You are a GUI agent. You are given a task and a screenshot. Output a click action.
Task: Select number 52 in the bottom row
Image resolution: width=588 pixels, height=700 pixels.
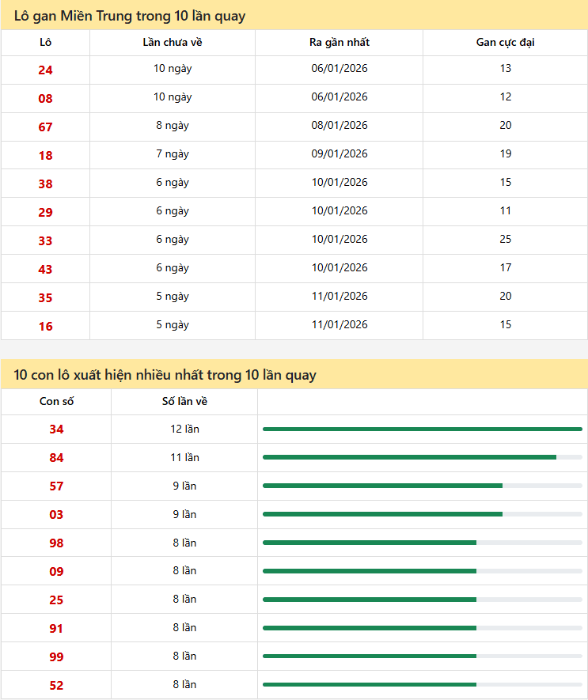point(56,686)
